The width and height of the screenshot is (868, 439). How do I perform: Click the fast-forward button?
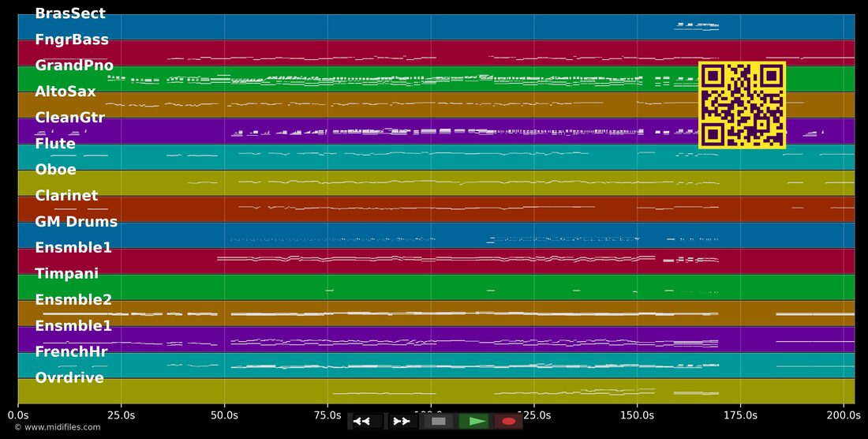[402, 422]
